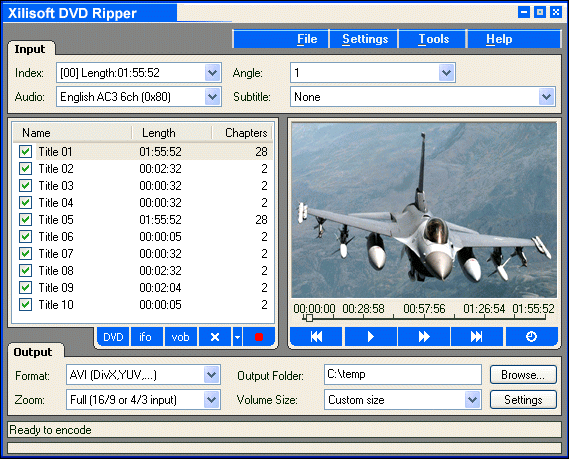Click the jet video preview
The image size is (569, 459).
coord(424,210)
